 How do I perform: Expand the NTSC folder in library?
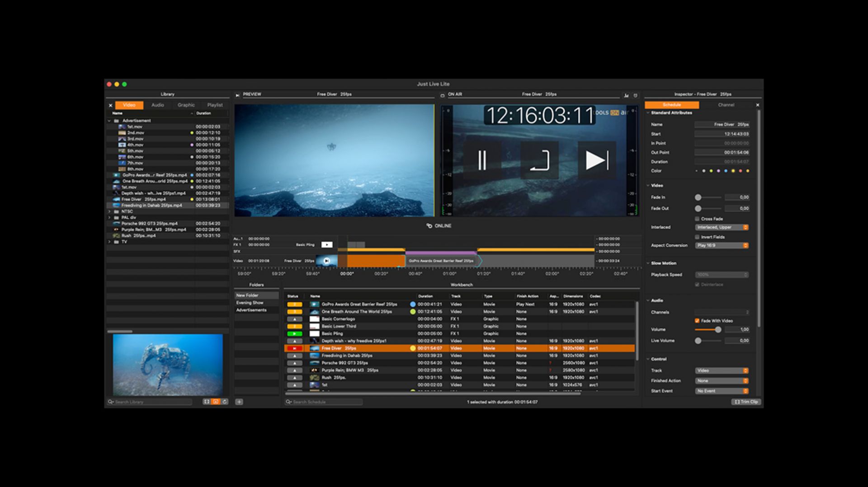[x=109, y=211]
